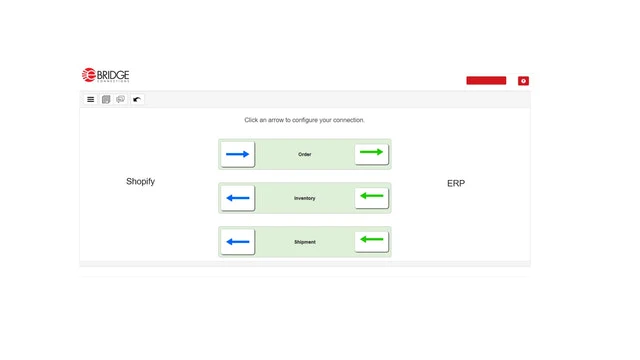640x360 pixels.
Task: Click the document notes toolbar icon
Action: point(106,99)
